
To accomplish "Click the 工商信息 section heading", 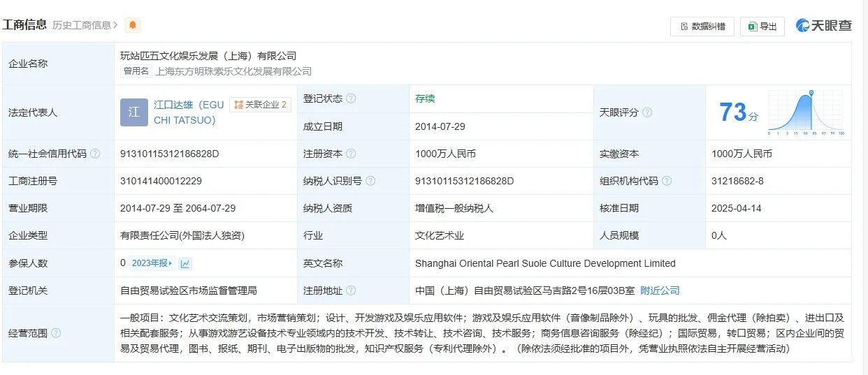I will (x=24, y=24).
